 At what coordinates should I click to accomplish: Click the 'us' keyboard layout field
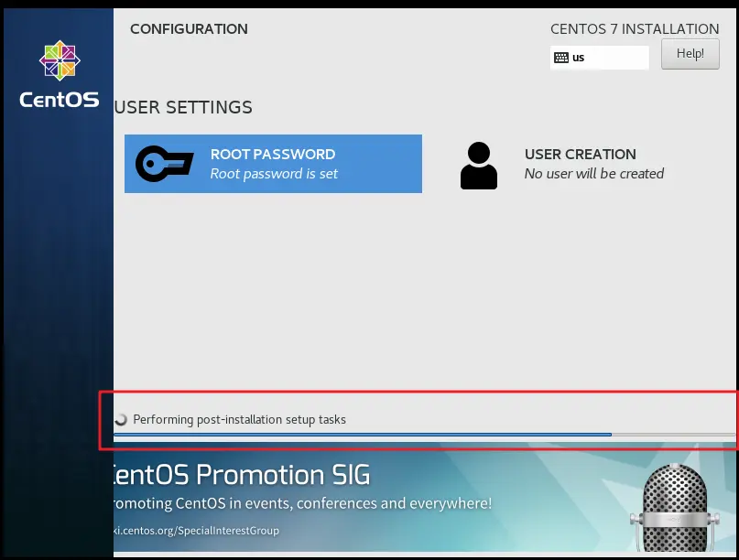coord(599,58)
